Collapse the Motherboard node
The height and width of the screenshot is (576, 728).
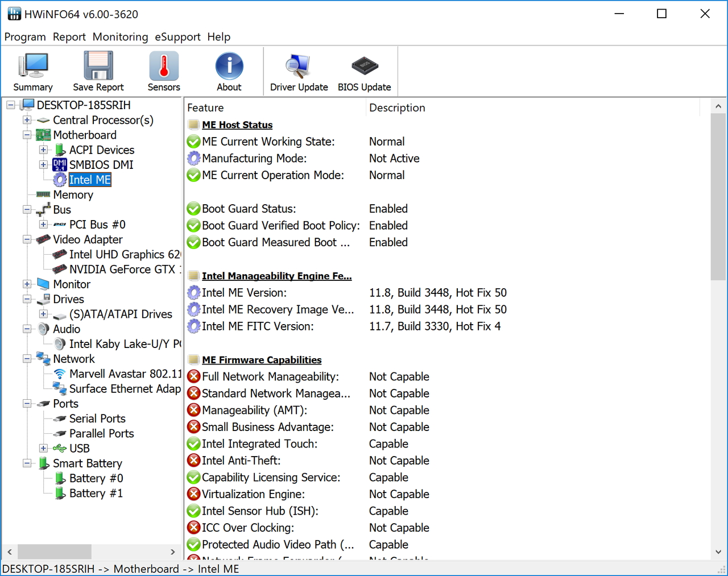point(27,135)
